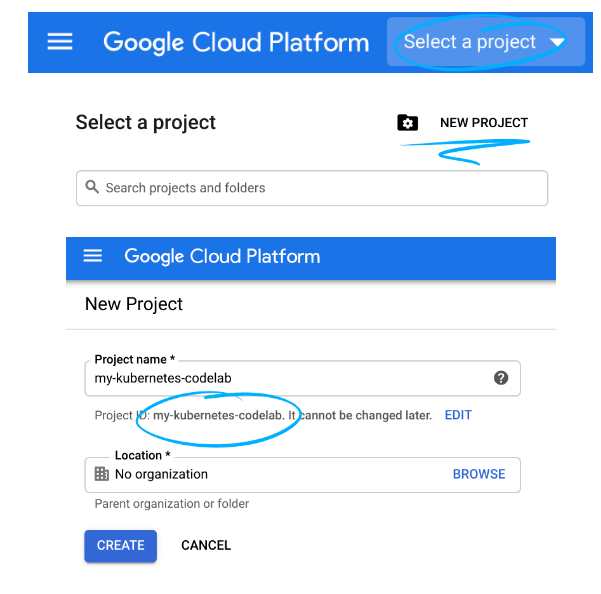Screen dimensions: 601x594
Task: Click the 'Select a project' dialog heading
Action: 146,123
